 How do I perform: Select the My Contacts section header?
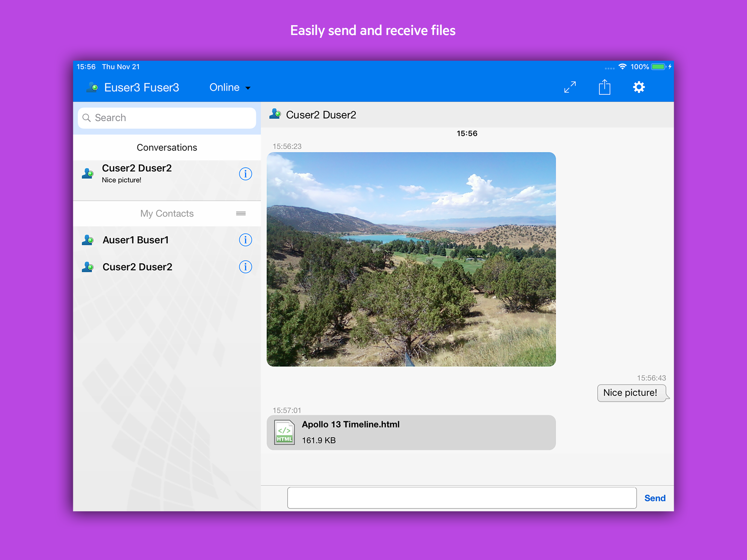pyautogui.click(x=167, y=213)
